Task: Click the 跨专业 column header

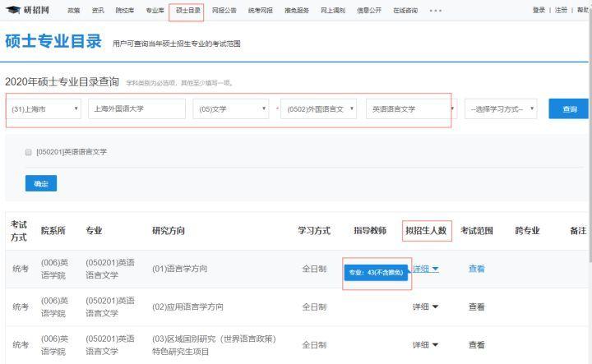Action: (x=527, y=230)
